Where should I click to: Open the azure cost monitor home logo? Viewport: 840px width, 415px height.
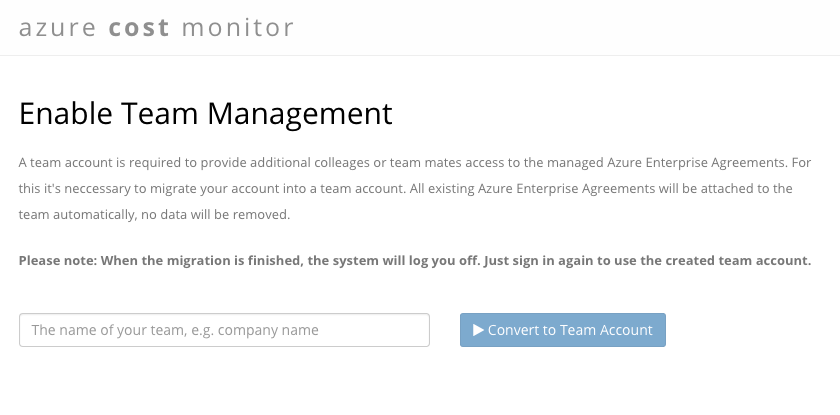(157, 27)
